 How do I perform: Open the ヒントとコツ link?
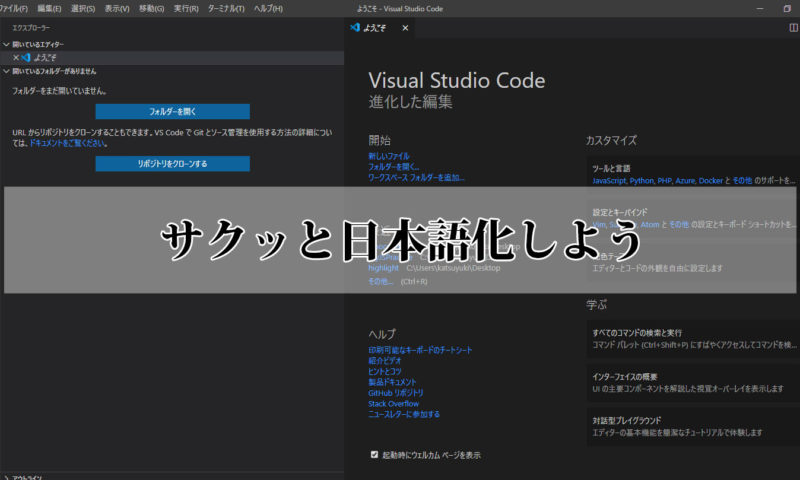pos(385,371)
